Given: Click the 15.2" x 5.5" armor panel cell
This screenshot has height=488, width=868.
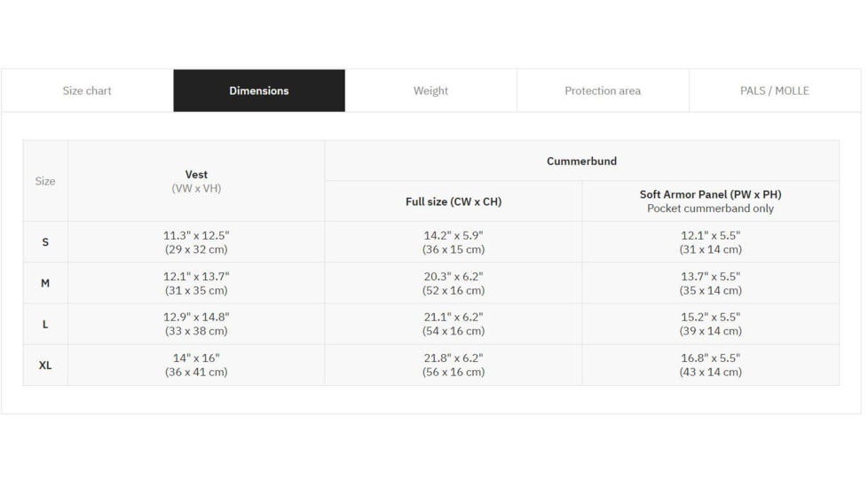Looking at the screenshot, I should point(710,324).
